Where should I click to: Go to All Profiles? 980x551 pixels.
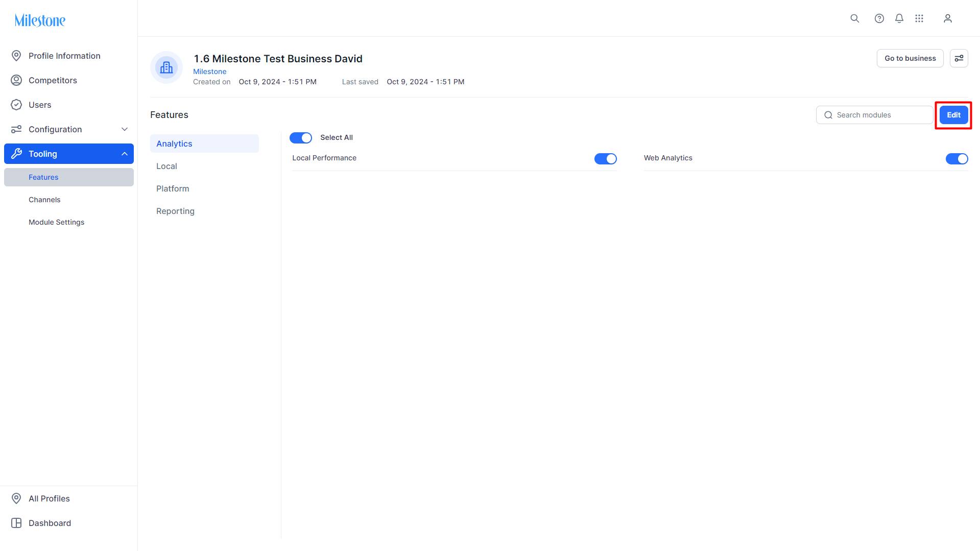click(69, 498)
